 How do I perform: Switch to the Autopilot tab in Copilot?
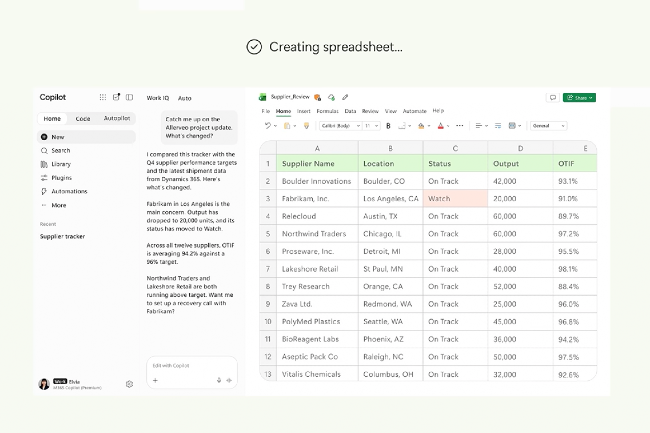coord(117,119)
